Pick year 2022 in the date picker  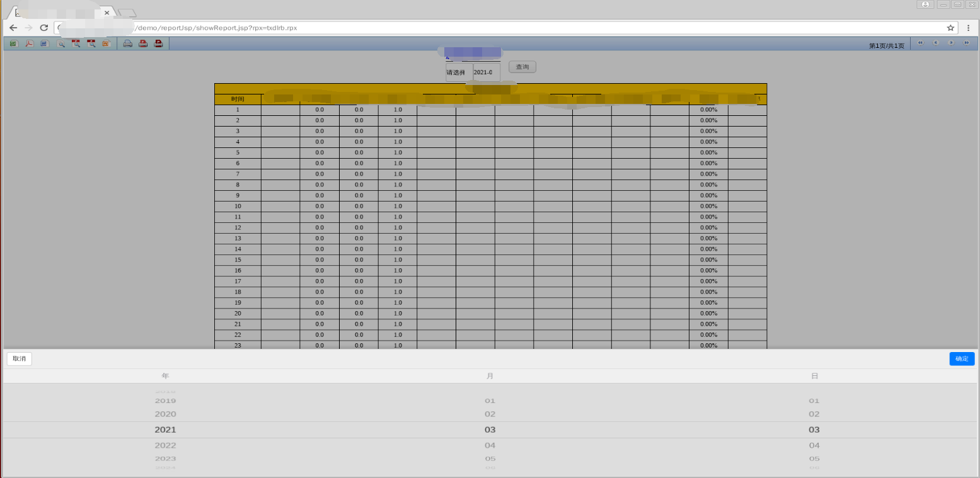(x=165, y=446)
